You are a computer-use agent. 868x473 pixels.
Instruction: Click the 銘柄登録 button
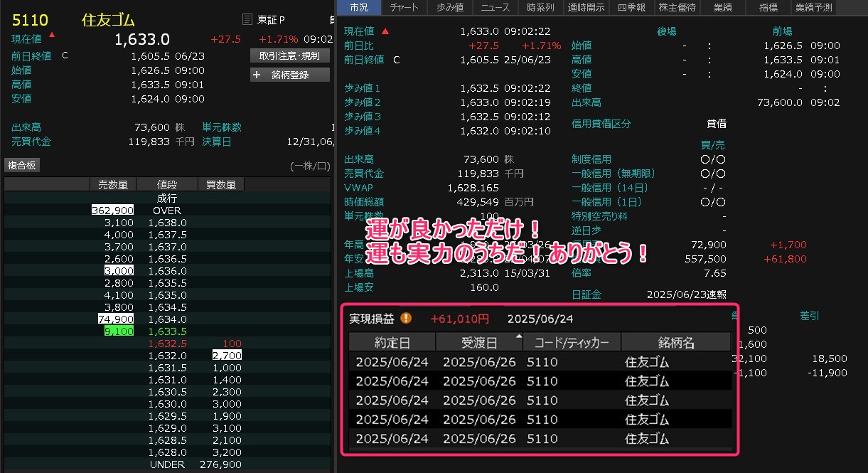coord(290,75)
